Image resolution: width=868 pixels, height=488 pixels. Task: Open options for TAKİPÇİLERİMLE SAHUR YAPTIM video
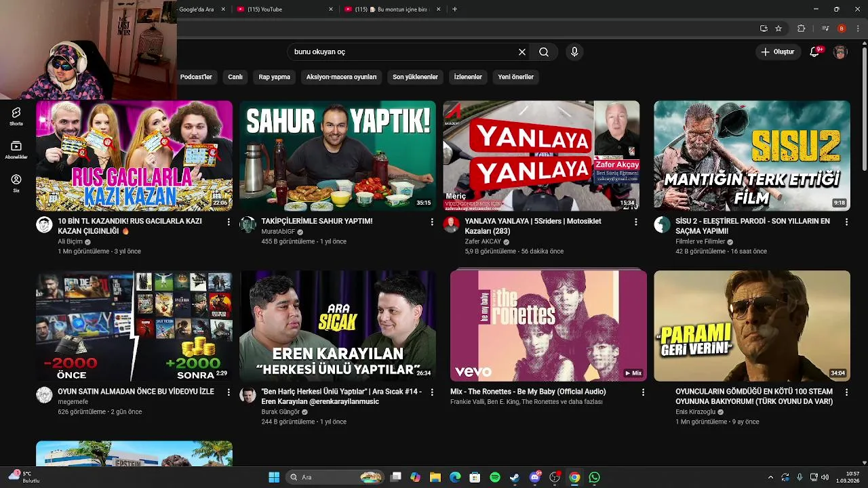point(432,222)
